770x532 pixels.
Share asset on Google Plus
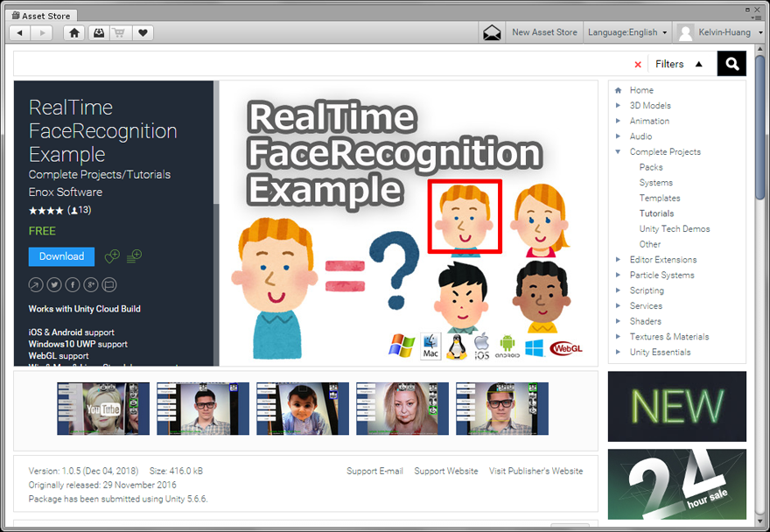coord(91,284)
